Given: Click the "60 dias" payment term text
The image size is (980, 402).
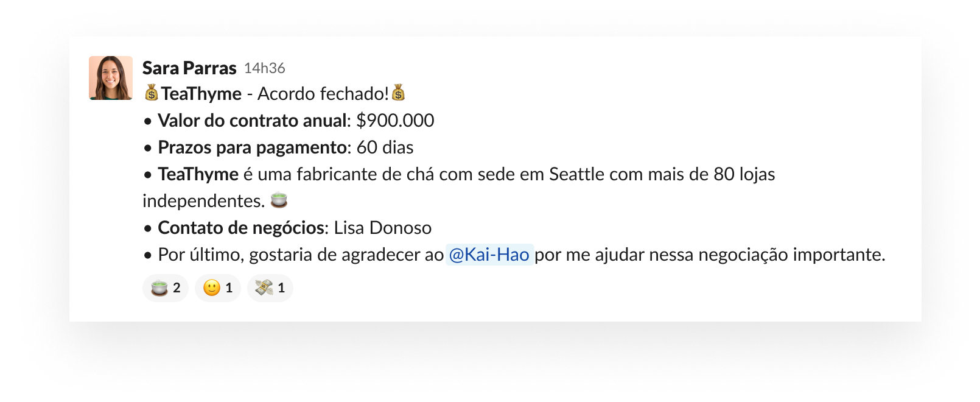Looking at the screenshot, I should pyautogui.click(x=385, y=147).
